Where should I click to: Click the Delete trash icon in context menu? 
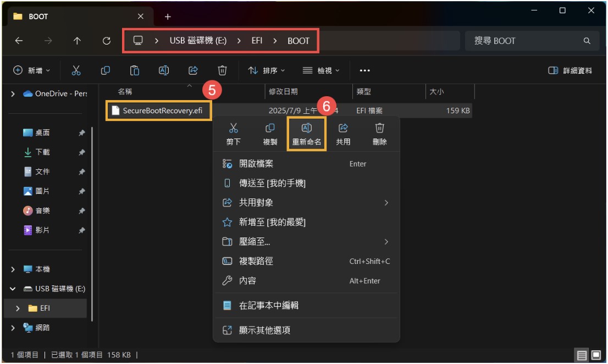[379, 129]
